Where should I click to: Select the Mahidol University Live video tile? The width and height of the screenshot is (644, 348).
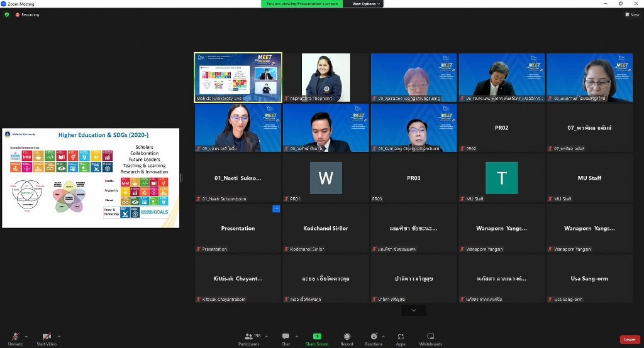click(238, 77)
